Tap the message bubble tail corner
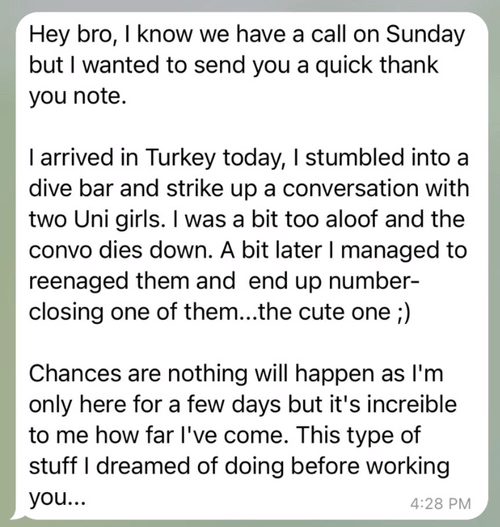 [x=16, y=516]
